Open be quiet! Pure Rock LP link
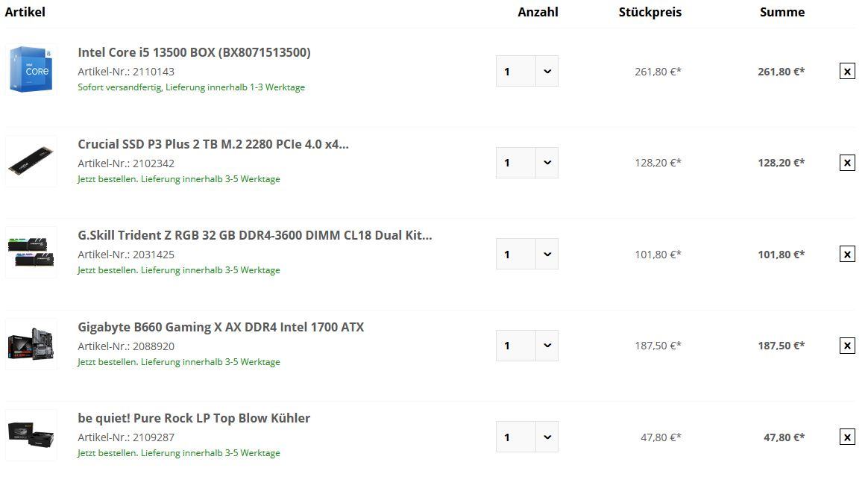This screenshot has height=477, width=868. [x=194, y=418]
